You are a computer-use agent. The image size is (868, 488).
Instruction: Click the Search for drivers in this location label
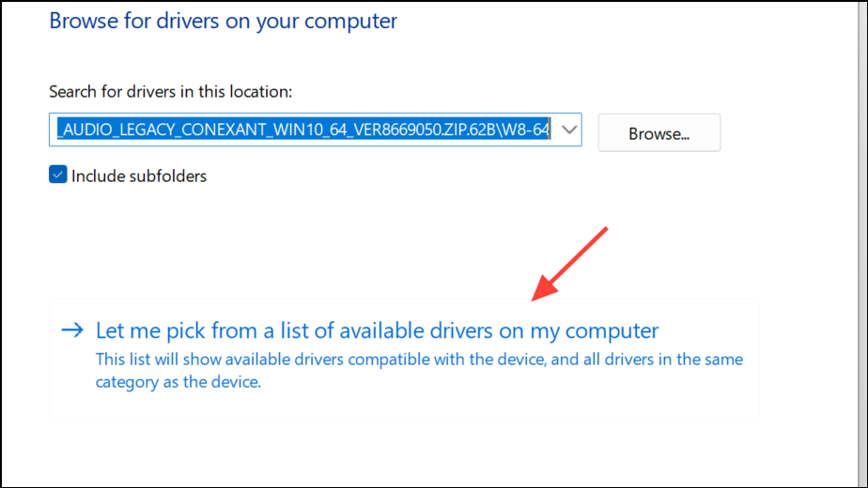tap(171, 92)
